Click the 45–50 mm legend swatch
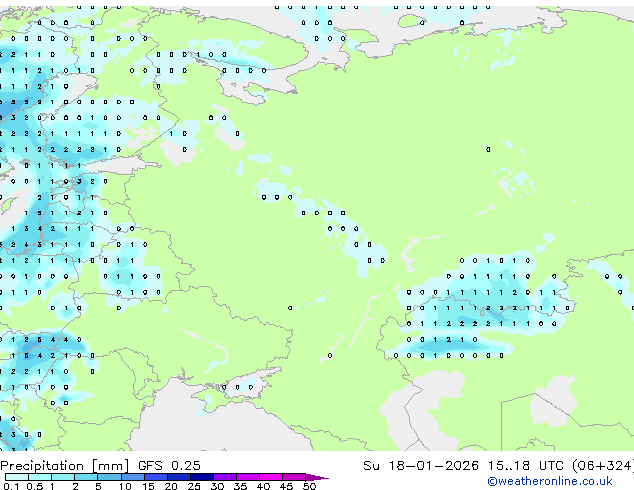 [294, 477]
